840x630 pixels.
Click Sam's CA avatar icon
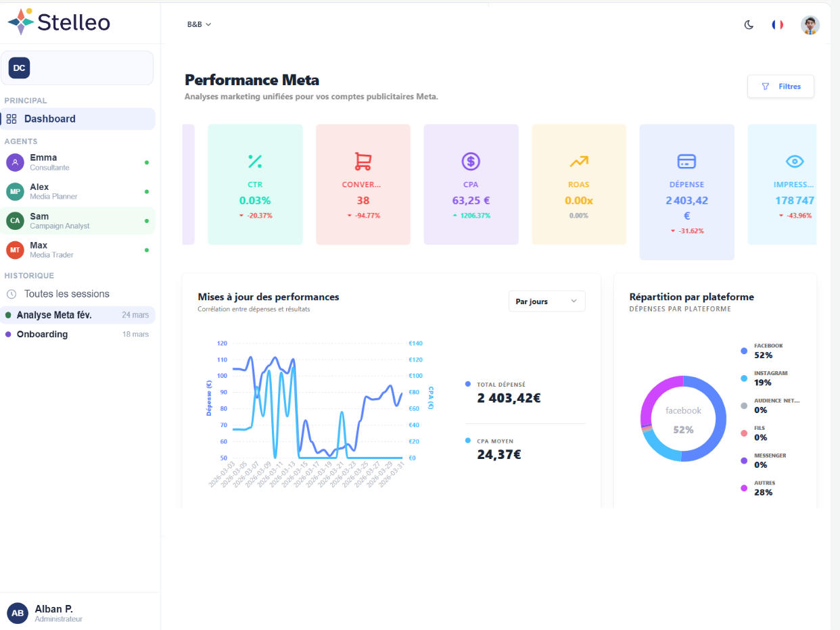coord(15,221)
